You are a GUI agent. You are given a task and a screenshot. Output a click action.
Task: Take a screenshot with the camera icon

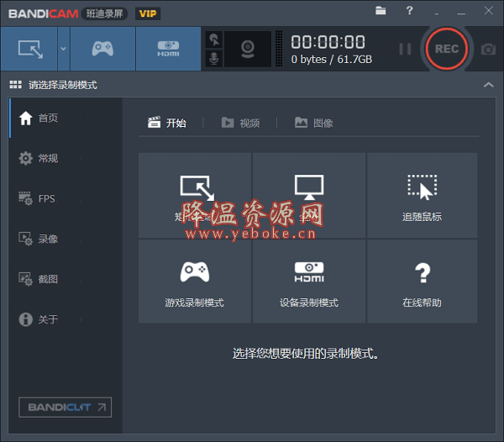click(488, 50)
